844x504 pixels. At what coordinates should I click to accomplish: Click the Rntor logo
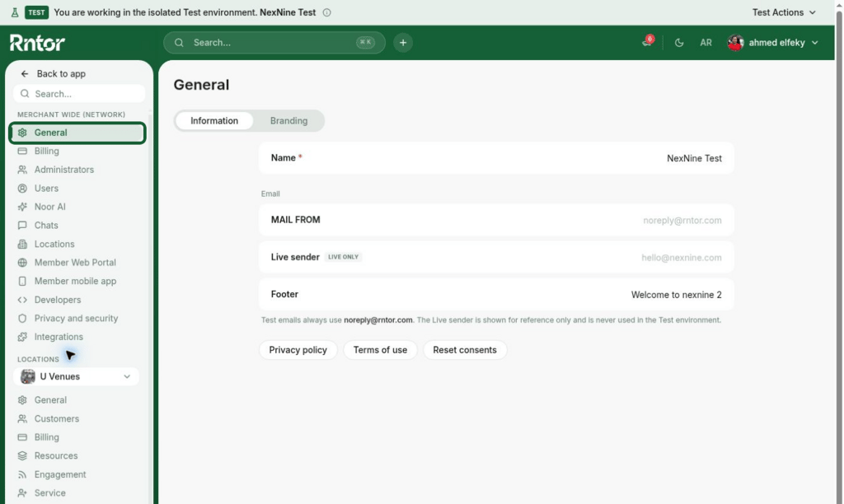tap(37, 43)
